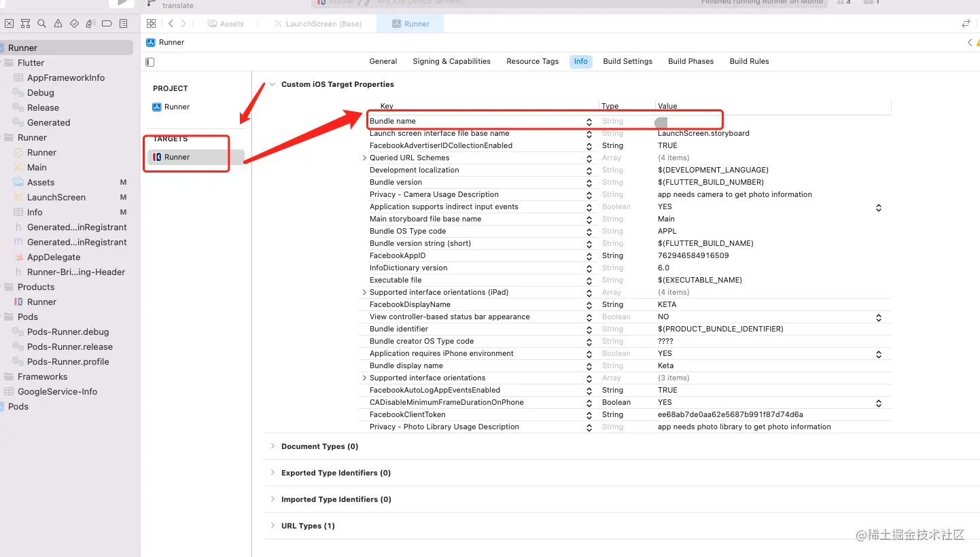Open the breakpoint navigator icon

click(107, 24)
